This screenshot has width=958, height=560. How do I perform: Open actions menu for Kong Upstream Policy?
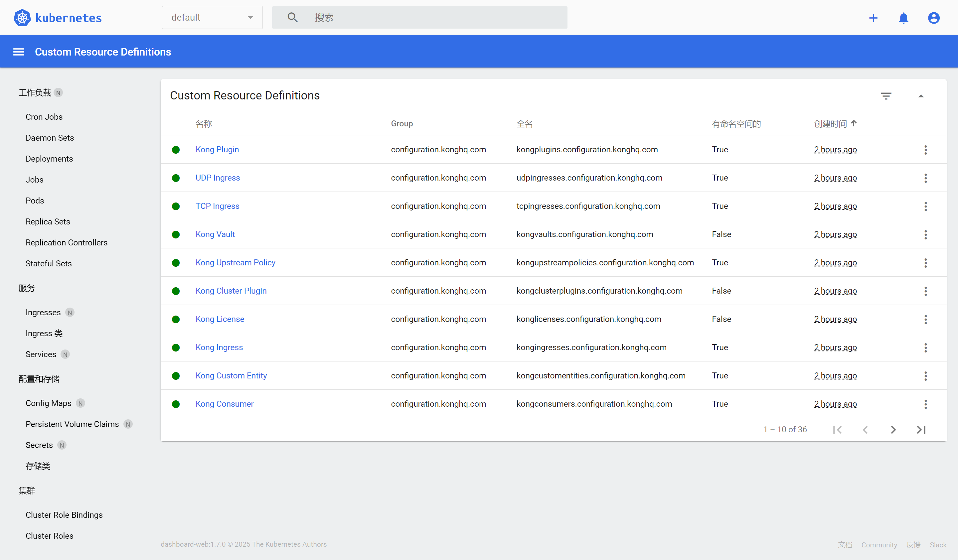[x=925, y=263]
